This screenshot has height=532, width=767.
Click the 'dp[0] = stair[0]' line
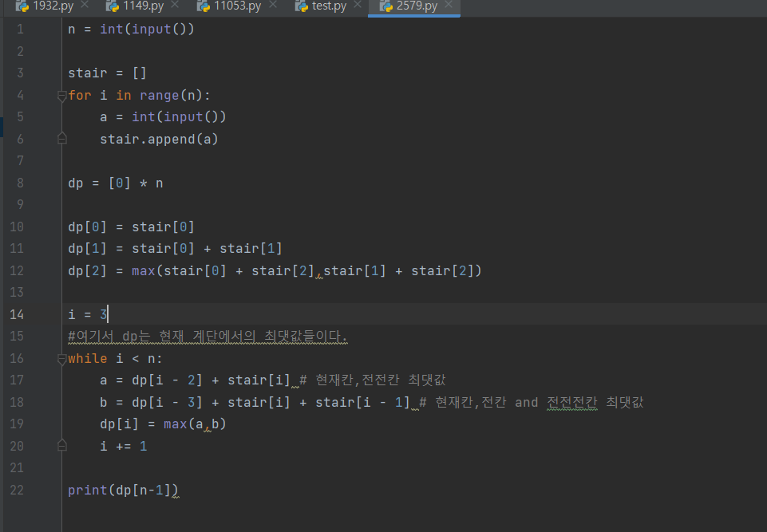(x=131, y=227)
